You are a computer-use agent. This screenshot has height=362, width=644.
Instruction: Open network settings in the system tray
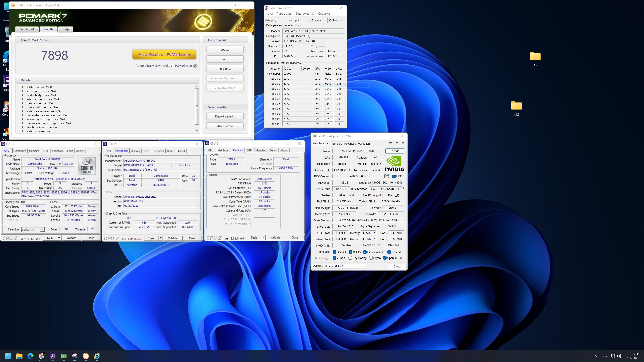point(613,356)
